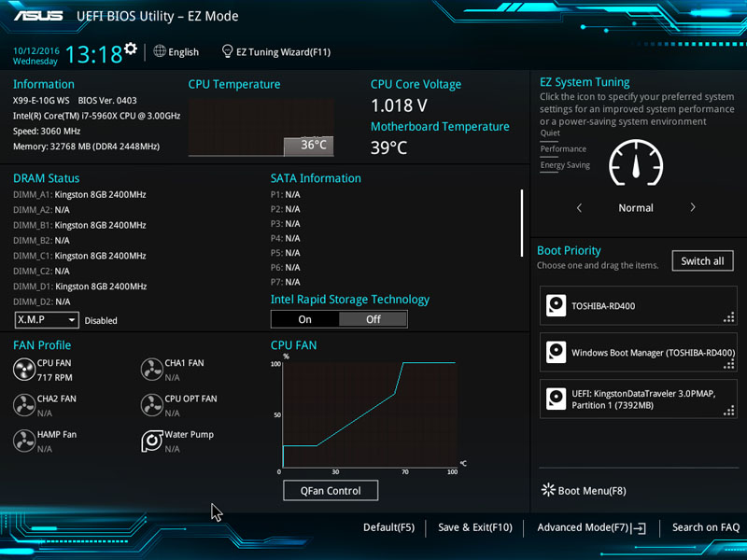Click the Switch all button

tap(702, 261)
